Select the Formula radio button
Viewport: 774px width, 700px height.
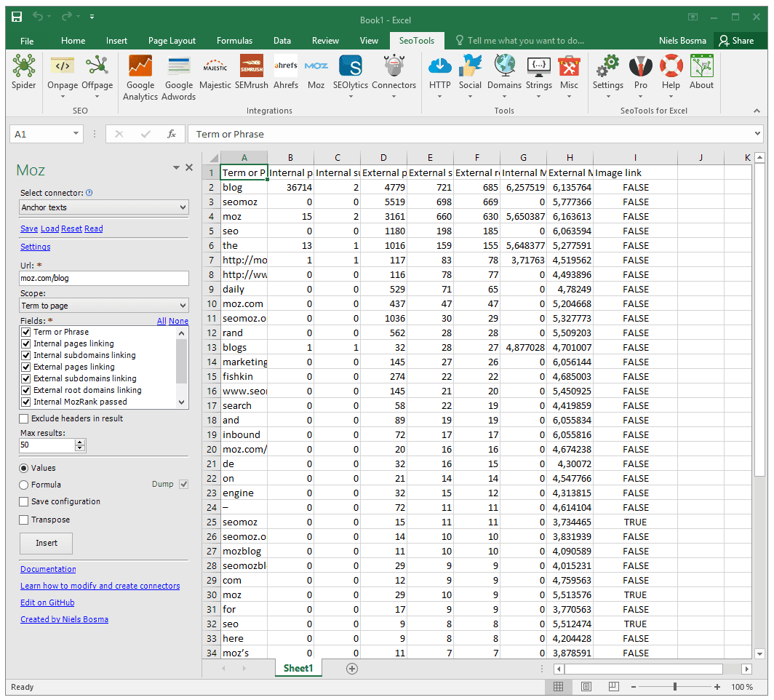point(25,485)
